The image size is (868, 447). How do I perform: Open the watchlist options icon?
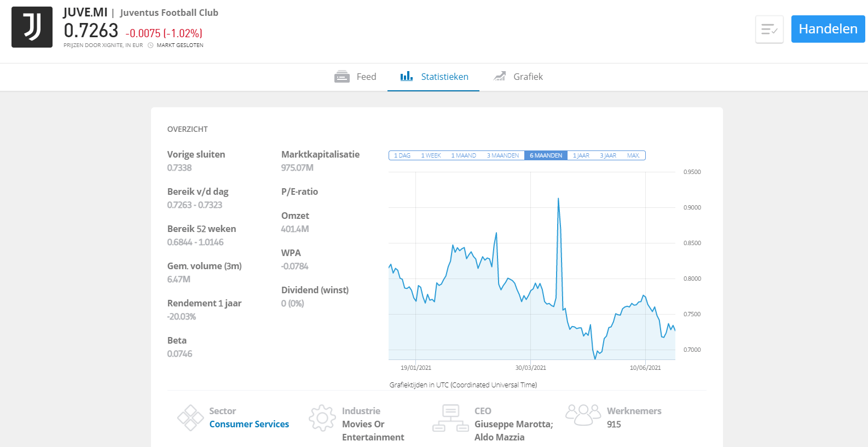coord(769,29)
